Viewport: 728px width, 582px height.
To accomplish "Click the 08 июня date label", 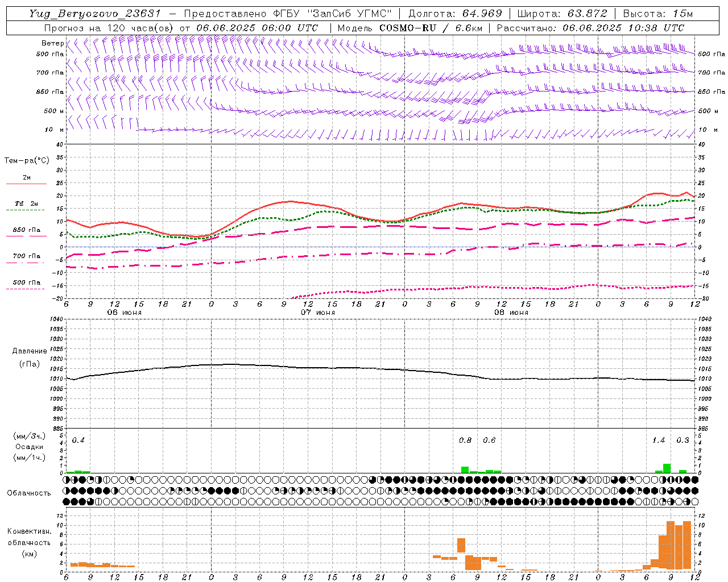I will 511,313.
